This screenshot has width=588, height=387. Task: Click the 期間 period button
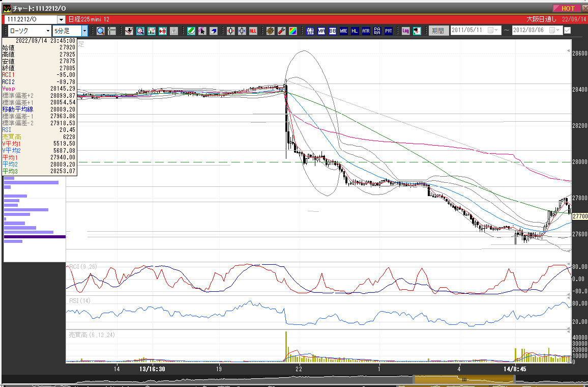(438, 31)
